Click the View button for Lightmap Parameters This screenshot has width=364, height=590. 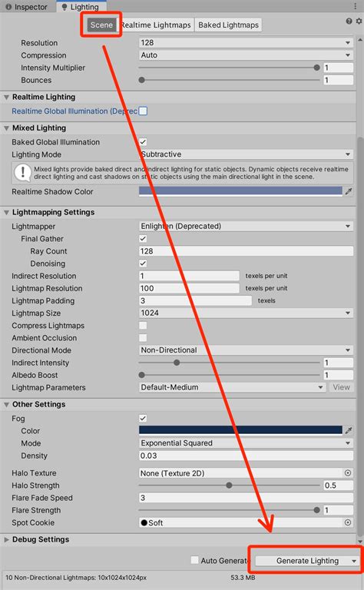[342, 387]
